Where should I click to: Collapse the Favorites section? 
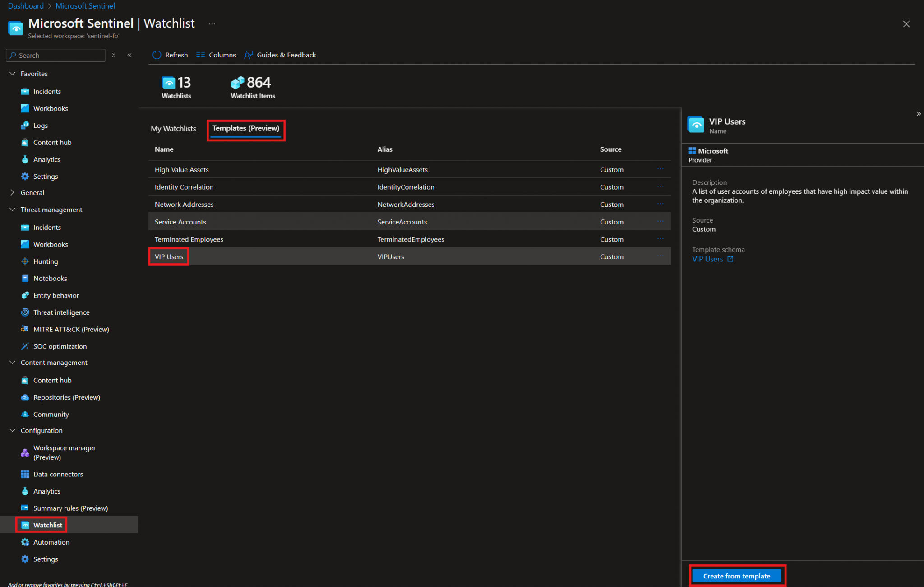point(12,73)
